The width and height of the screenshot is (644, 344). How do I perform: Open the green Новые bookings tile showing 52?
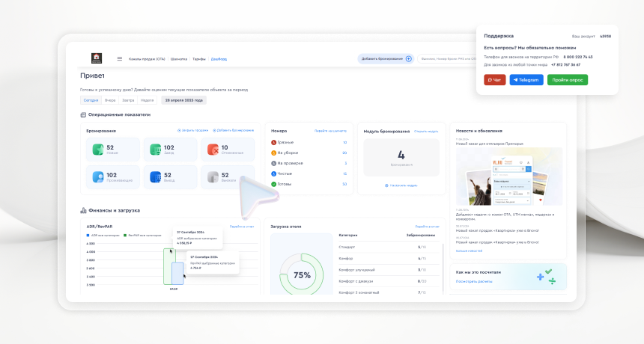113,150
